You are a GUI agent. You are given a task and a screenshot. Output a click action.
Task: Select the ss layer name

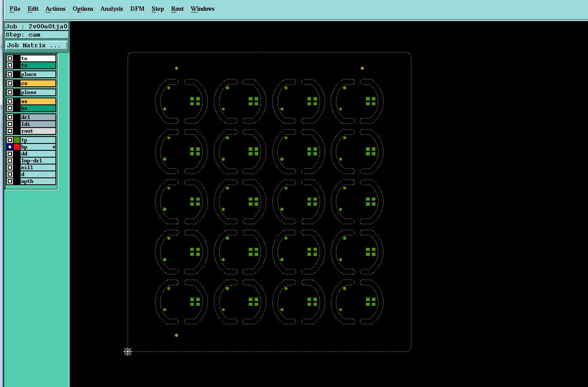38,101
